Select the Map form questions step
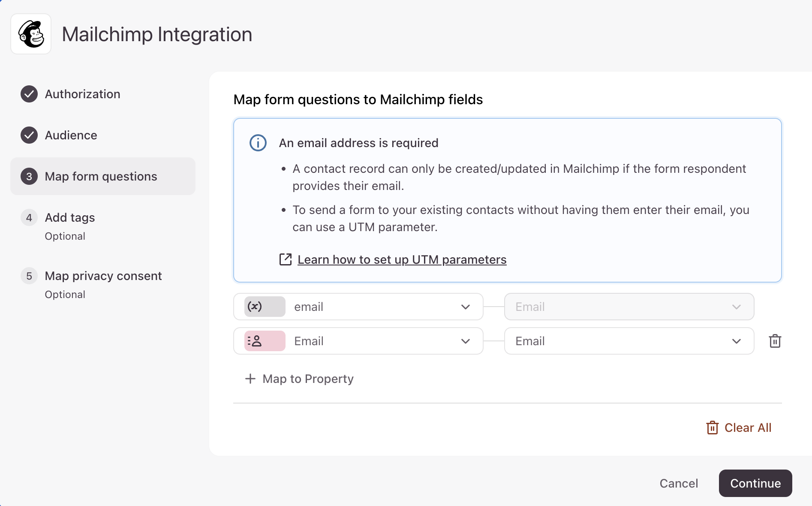This screenshot has width=812, height=506. click(103, 176)
